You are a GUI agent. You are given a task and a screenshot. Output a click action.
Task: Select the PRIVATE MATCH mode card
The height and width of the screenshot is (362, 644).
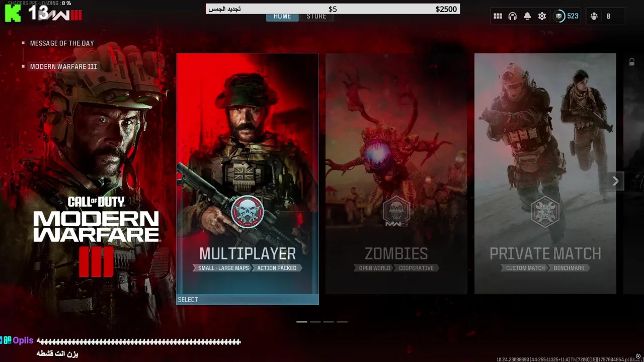coord(545,173)
